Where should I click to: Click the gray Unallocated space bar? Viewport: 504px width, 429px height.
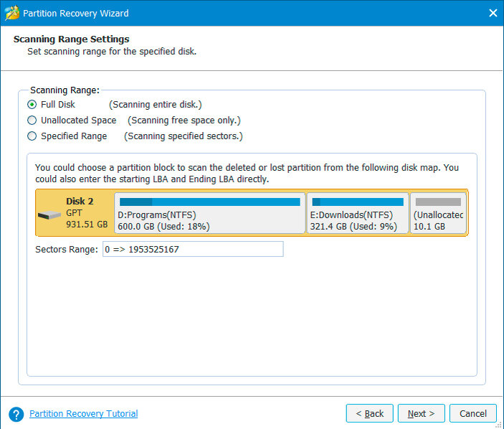pyautogui.click(x=438, y=202)
